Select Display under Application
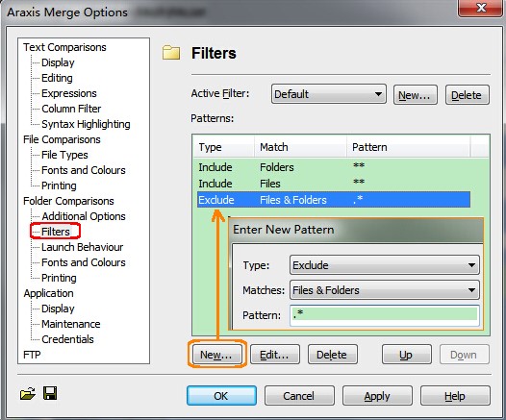Screen dimensions: 506x420 click(58, 309)
